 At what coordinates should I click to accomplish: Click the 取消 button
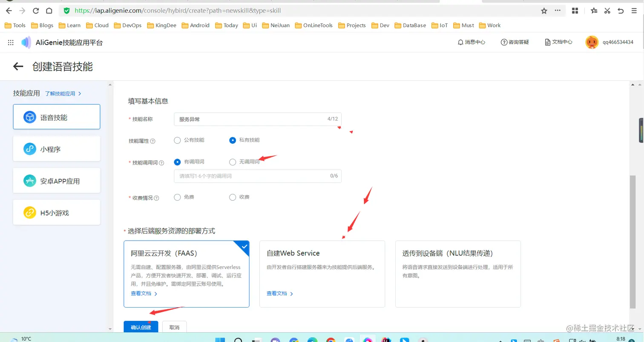[x=174, y=327]
